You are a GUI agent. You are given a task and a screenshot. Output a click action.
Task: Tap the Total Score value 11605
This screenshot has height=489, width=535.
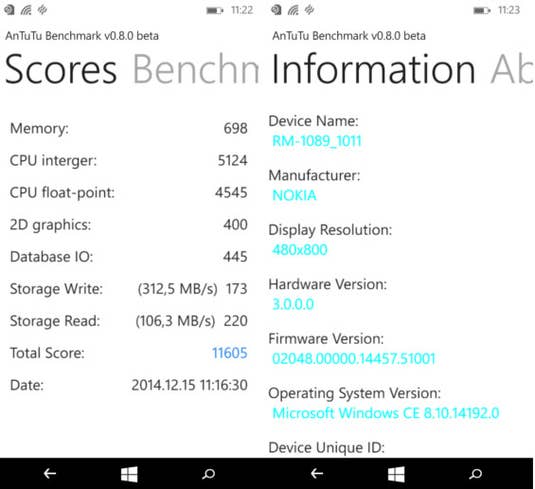(x=230, y=353)
